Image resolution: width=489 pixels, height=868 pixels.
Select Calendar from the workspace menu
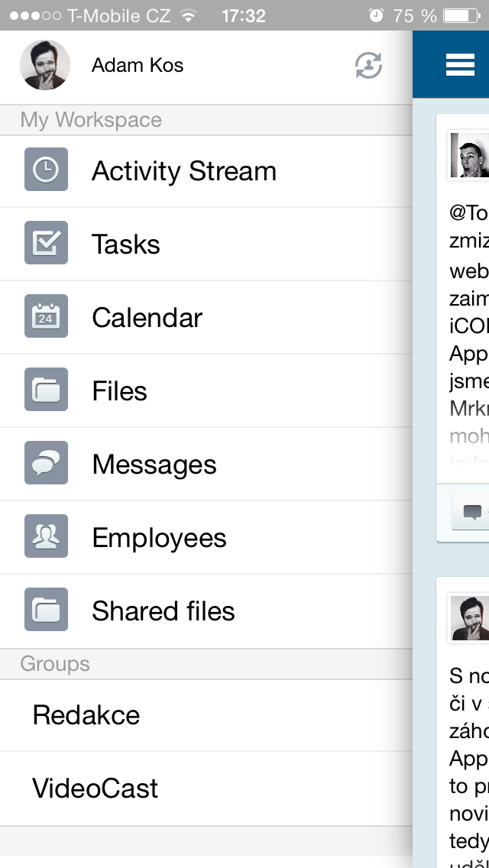coord(147,318)
